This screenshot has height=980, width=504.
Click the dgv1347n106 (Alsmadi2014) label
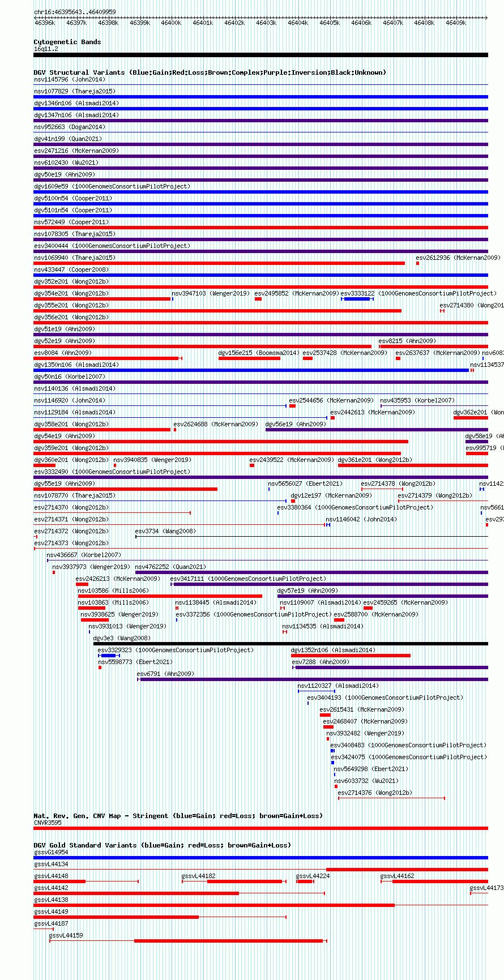click(76, 115)
